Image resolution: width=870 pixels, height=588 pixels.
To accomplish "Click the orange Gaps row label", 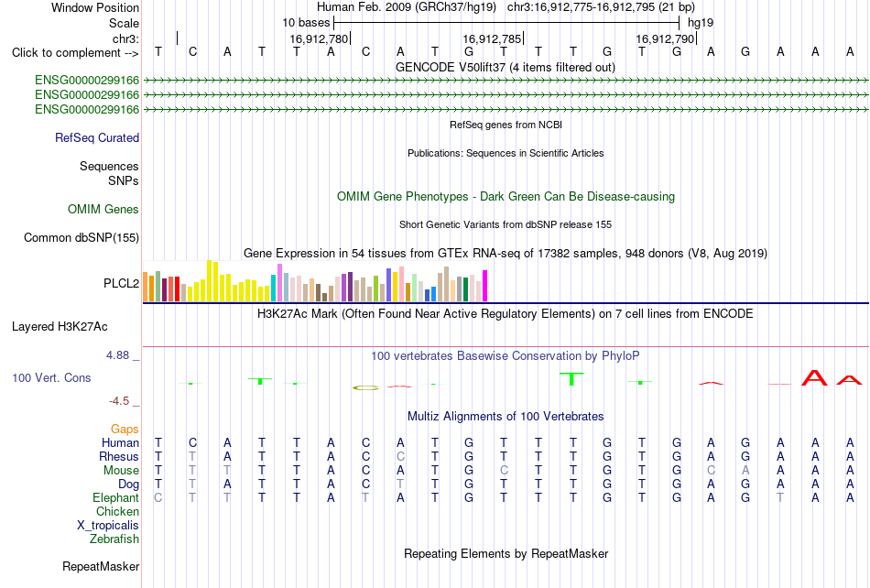I will click(x=125, y=429).
